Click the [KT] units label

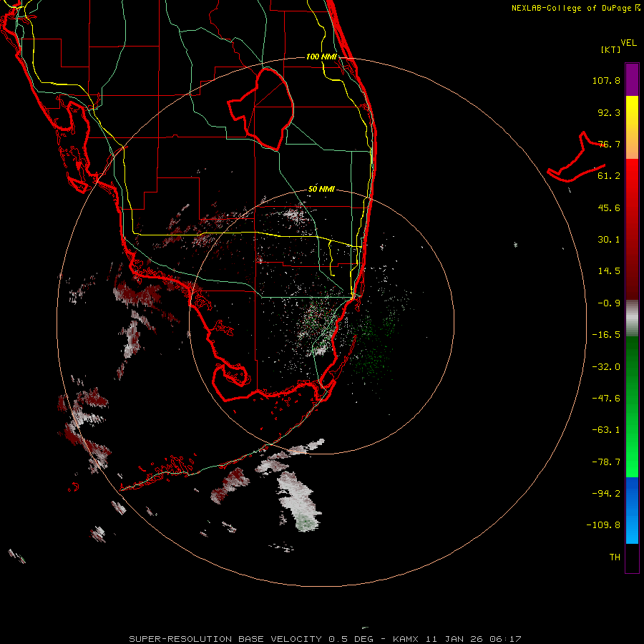click(611, 49)
